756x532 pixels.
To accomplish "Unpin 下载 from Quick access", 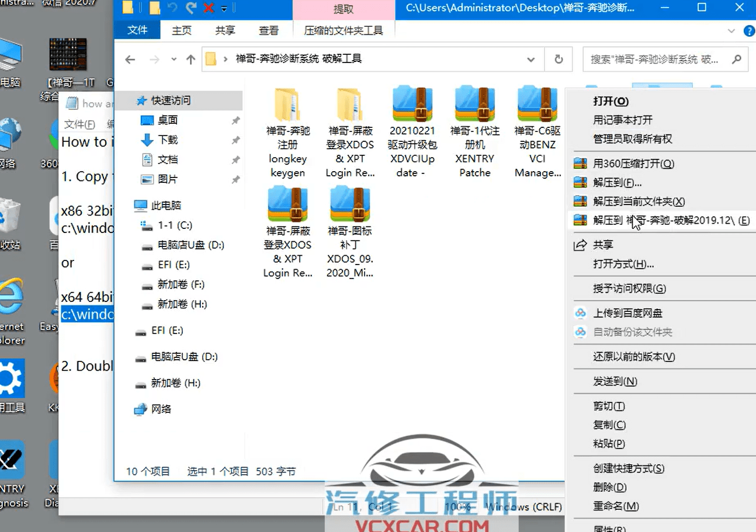I will (235, 140).
